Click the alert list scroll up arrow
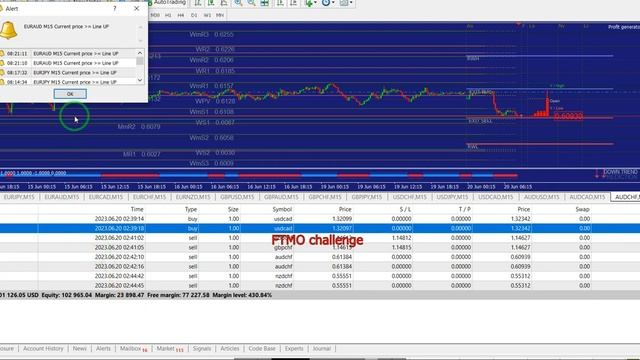Viewport: 640px width, 360px height. [x=140, y=53]
